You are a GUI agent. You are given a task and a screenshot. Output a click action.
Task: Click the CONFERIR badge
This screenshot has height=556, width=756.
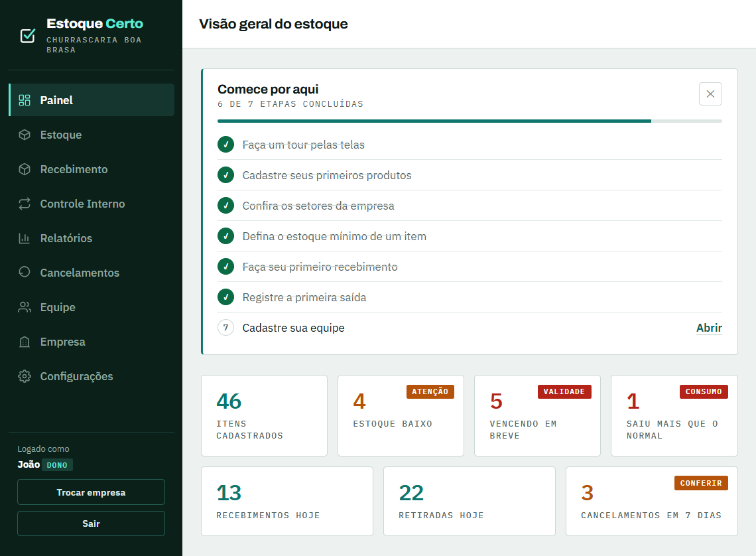701,483
